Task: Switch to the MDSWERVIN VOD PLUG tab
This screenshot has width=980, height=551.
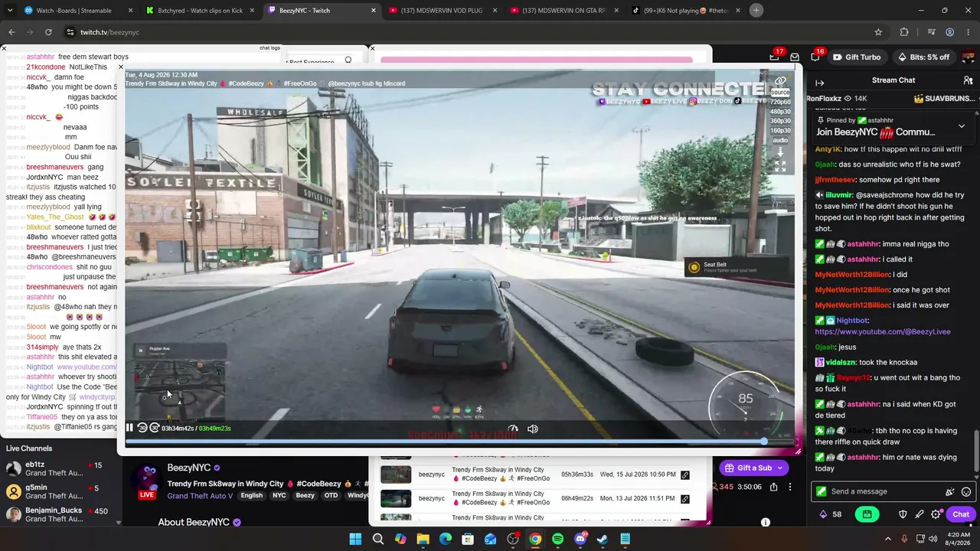Action: [x=443, y=11]
